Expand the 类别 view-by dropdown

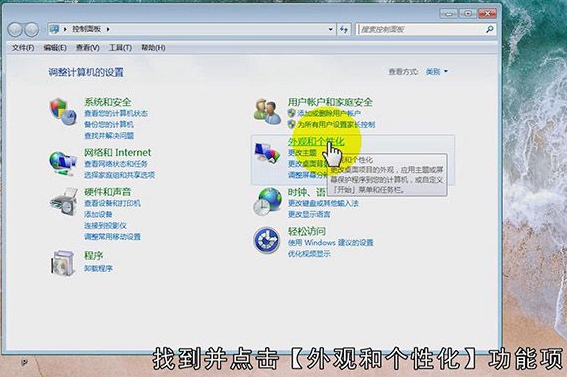(437, 72)
